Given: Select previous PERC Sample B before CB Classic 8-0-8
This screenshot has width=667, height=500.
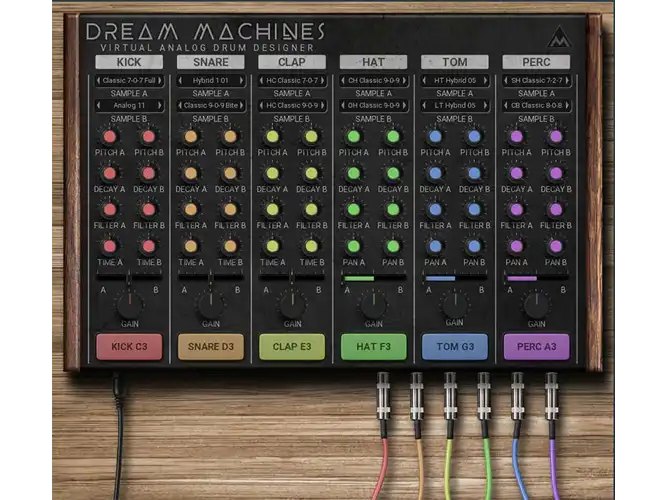Looking at the screenshot, I should click(x=506, y=105).
